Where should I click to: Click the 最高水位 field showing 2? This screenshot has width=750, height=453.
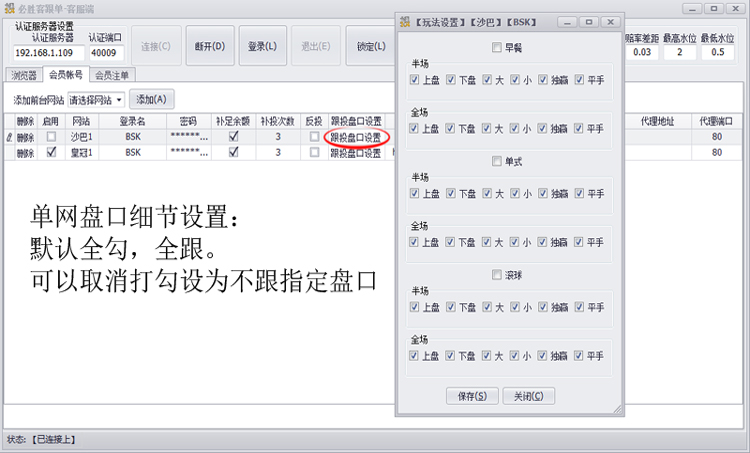point(680,52)
